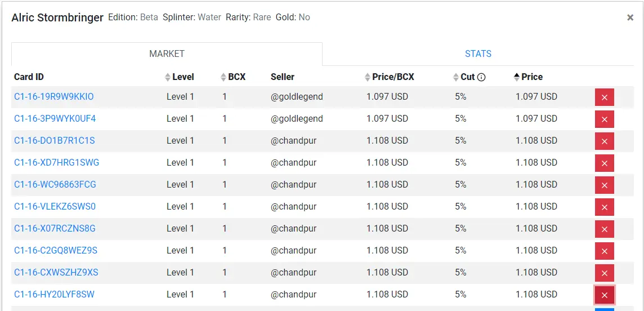The width and height of the screenshot is (644, 311).
Task: Sort listings by Price/BCX column
Action: click(x=390, y=77)
